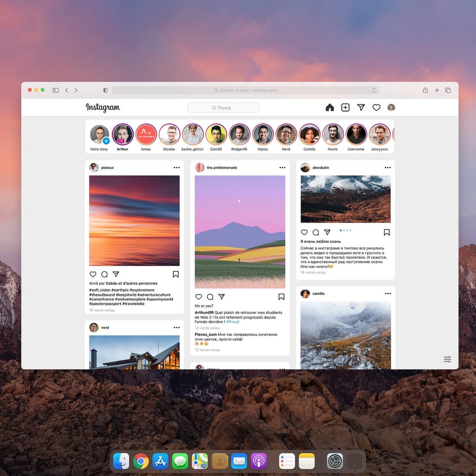476x476 pixels.
Task: View Arthur's live story
Action: tap(123, 134)
